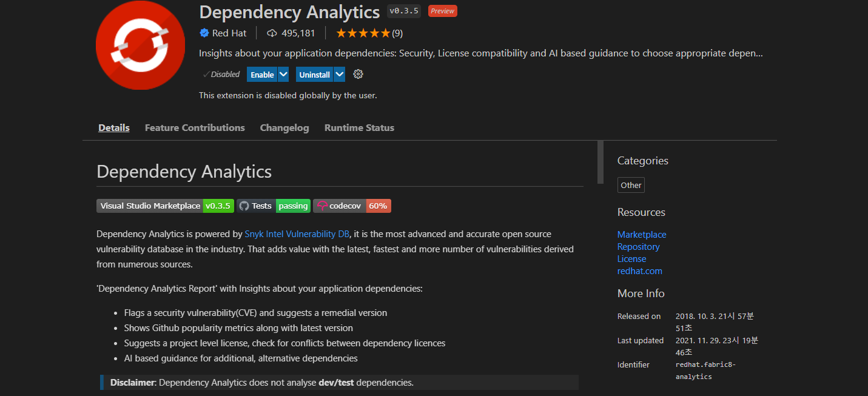Click the codecov 60% badge
Image resolution: width=868 pixels, height=396 pixels.
pos(352,206)
